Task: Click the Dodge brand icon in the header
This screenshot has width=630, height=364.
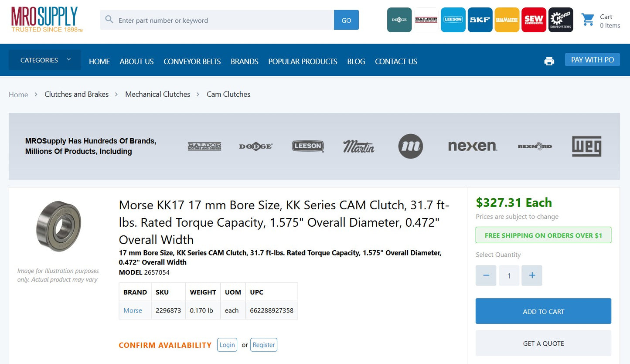Action: (399, 20)
